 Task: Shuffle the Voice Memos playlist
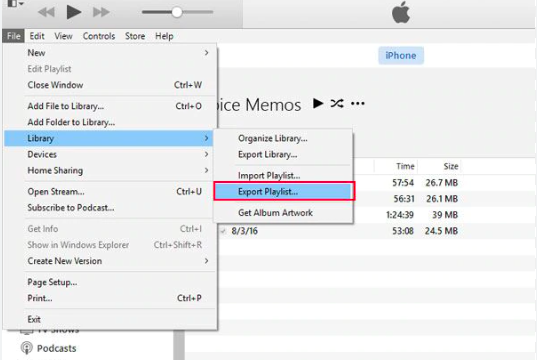[x=337, y=103]
